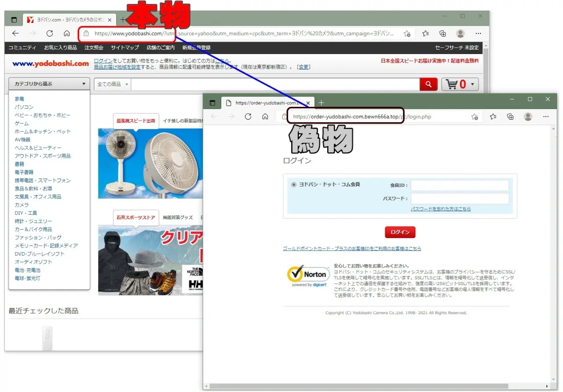Select 電子書籍 category
The image size is (563, 392).
coord(24,172)
